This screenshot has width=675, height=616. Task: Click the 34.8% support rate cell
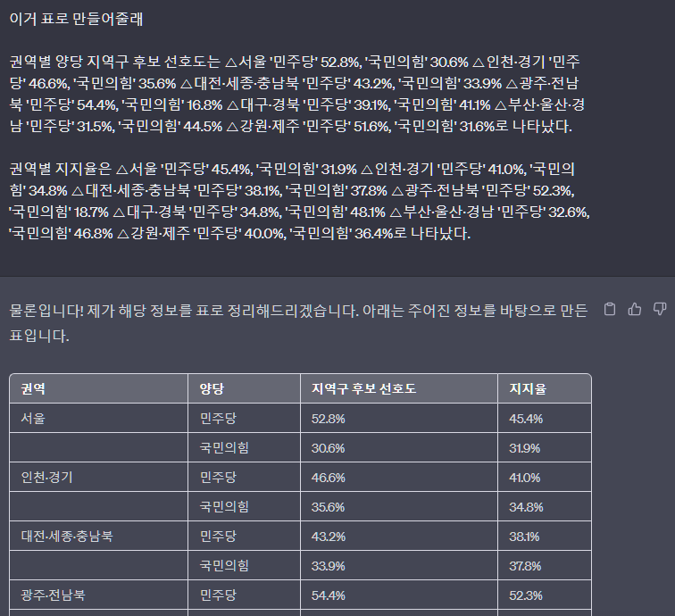tap(525, 506)
